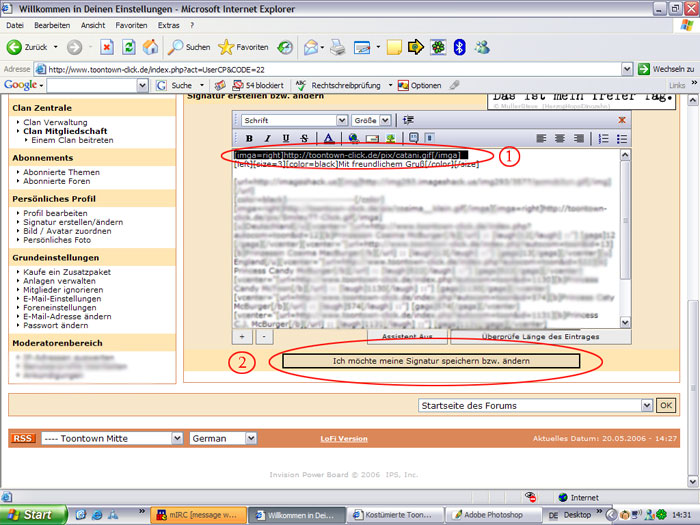Toggle italic formatting in signature editor
Viewport: 700px width, 525px height.
267,138
